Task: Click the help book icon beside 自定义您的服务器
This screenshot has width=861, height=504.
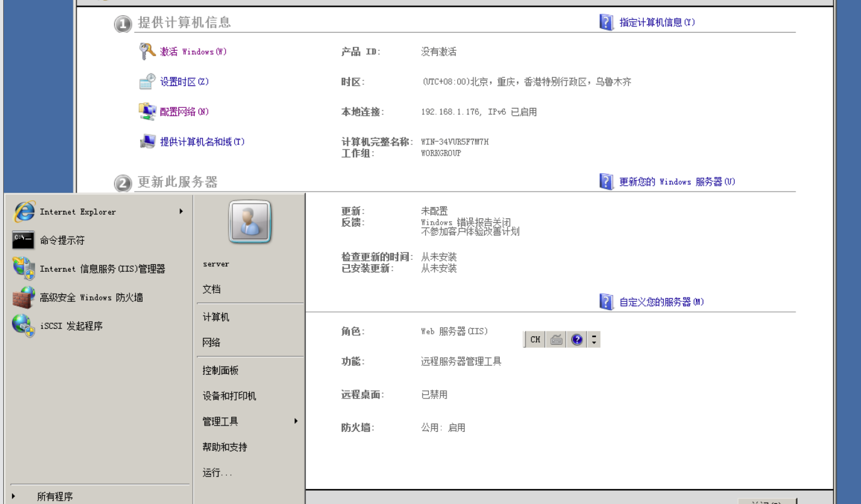Action: point(606,302)
